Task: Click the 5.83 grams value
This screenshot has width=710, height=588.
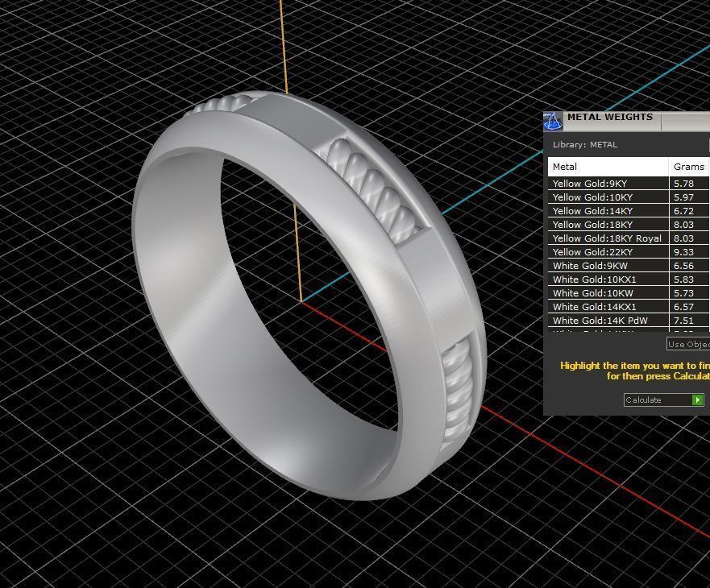Action: tap(683, 280)
